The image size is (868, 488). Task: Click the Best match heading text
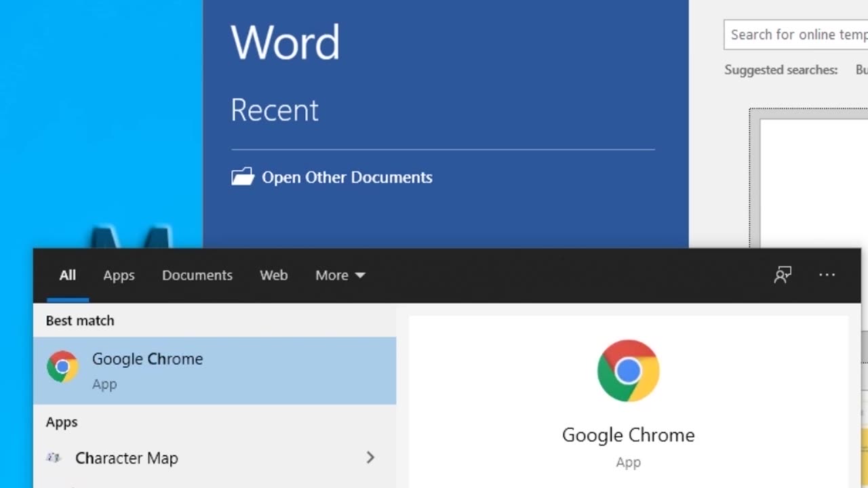[80, 321]
